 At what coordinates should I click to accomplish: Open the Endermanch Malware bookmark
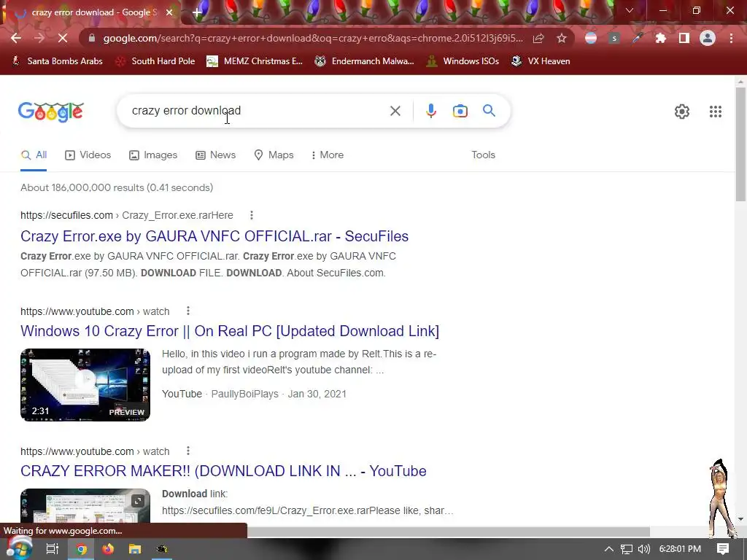pos(365,61)
